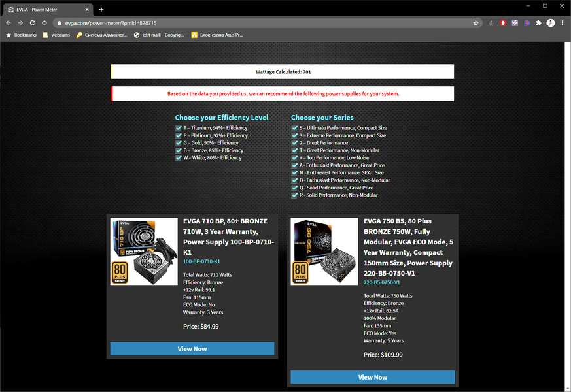Toggle series 2 Great Performance checkbox

[294, 143]
